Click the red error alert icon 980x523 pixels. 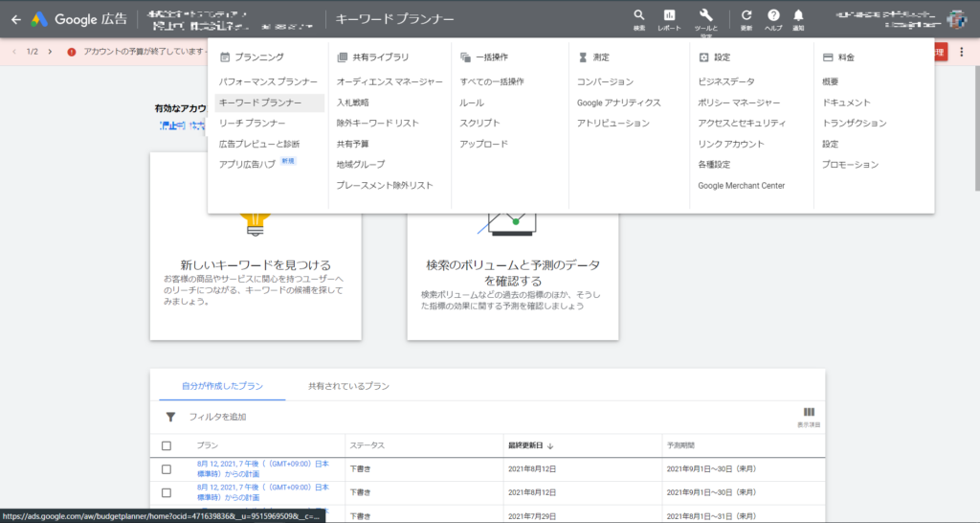pyautogui.click(x=71, y=52)
